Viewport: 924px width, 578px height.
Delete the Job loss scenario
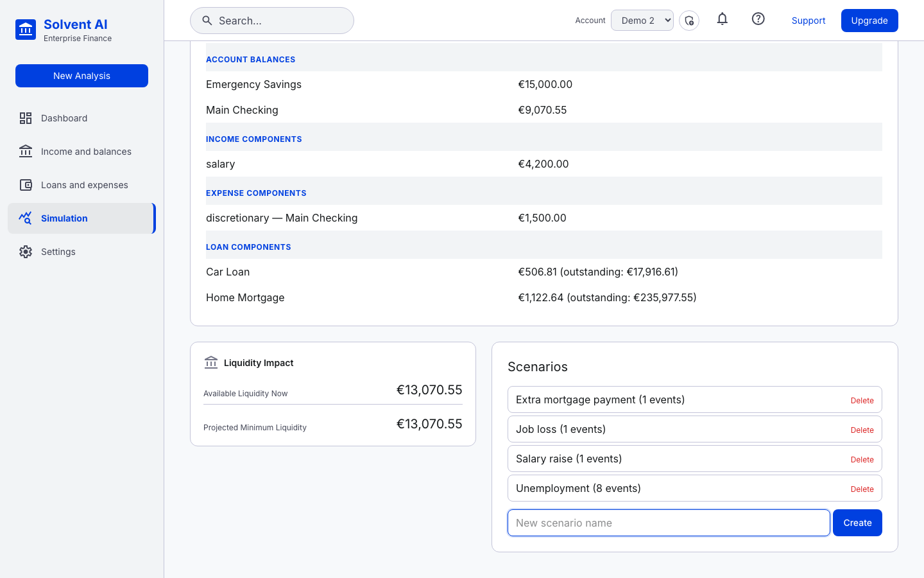(862, 430)
